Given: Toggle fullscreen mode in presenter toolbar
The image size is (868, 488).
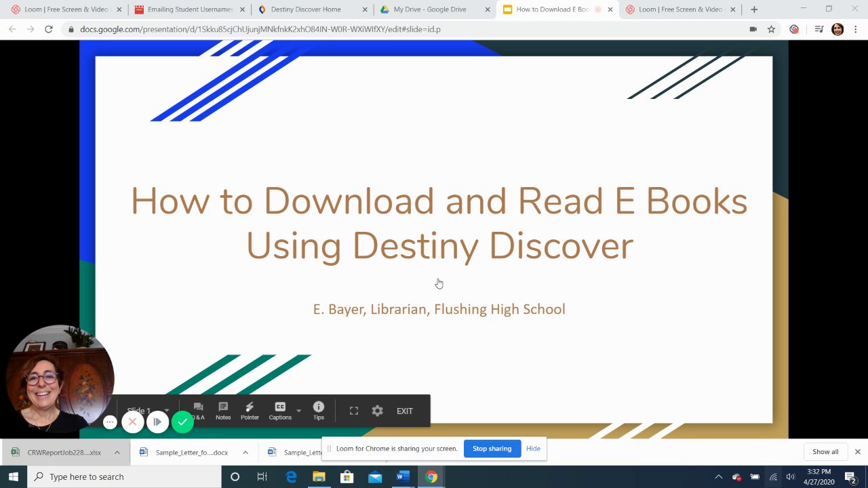Looking at the screenshot, I should coord(354,411).
